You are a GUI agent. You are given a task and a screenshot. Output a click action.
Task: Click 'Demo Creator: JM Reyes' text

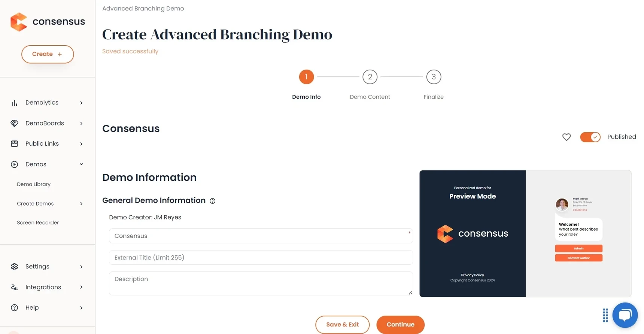(145, 217)
